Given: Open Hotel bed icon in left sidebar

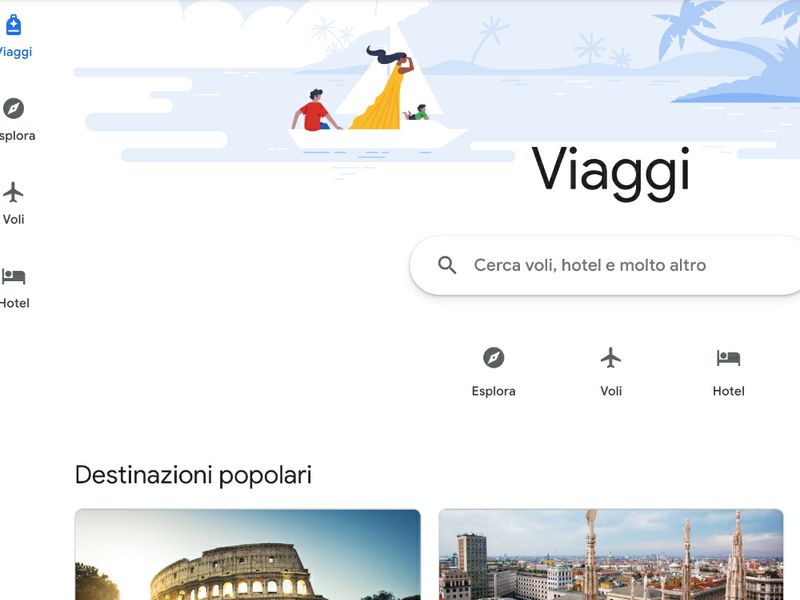Looking at the screenshot, I should pyautogui.click(x=13, y=276).
